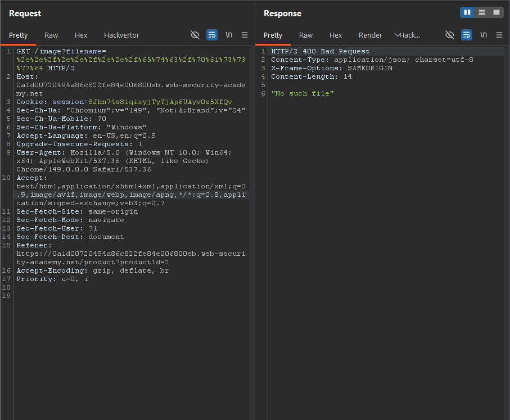
Task: Toggle hide non-printable characters in Request panel
Action: [x=195, y=35]
